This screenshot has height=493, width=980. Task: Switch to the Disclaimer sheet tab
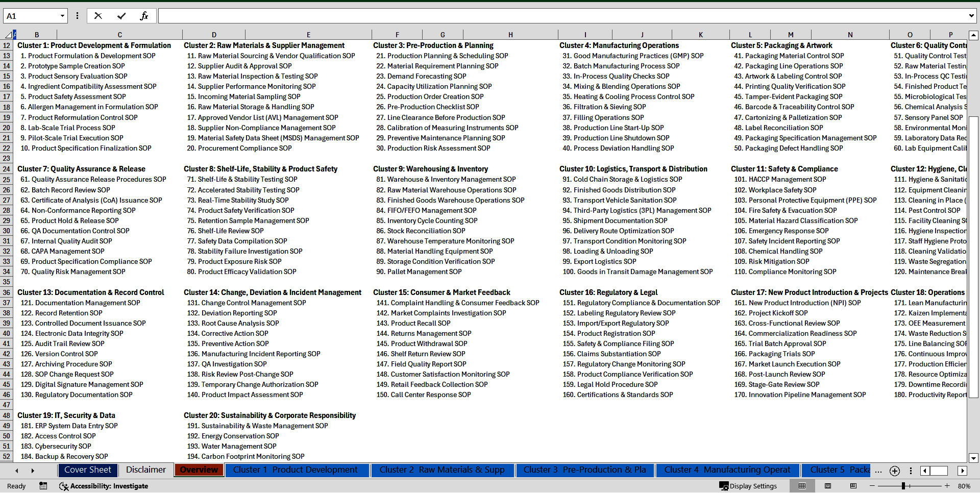click(145, 470)
